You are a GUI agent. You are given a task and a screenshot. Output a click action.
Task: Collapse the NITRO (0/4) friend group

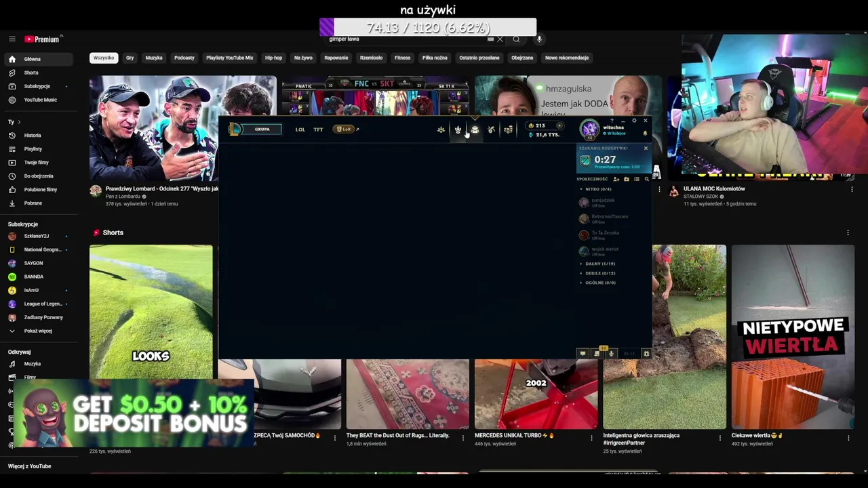(595, 189)
